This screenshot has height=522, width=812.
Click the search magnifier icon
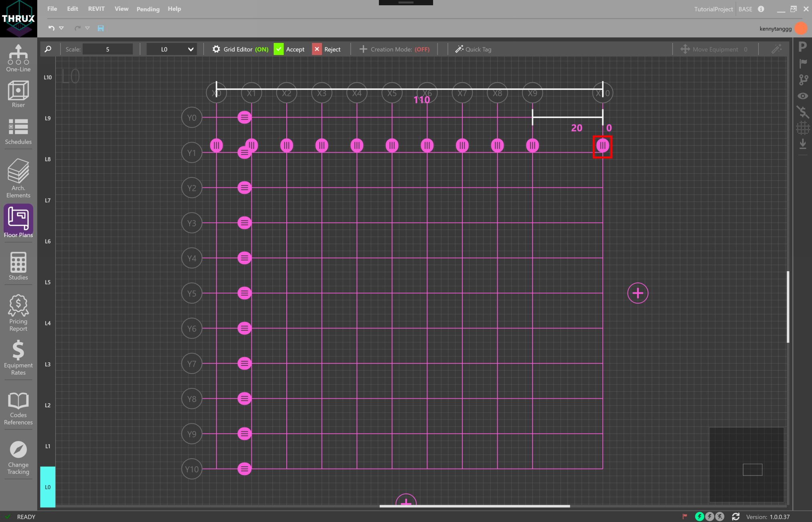click(48, 49)
